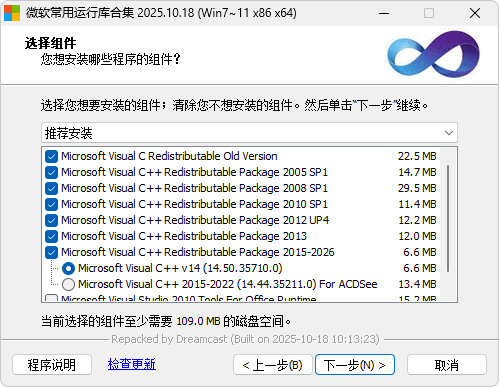Cancel setup with 取消 button

point(447,365)
